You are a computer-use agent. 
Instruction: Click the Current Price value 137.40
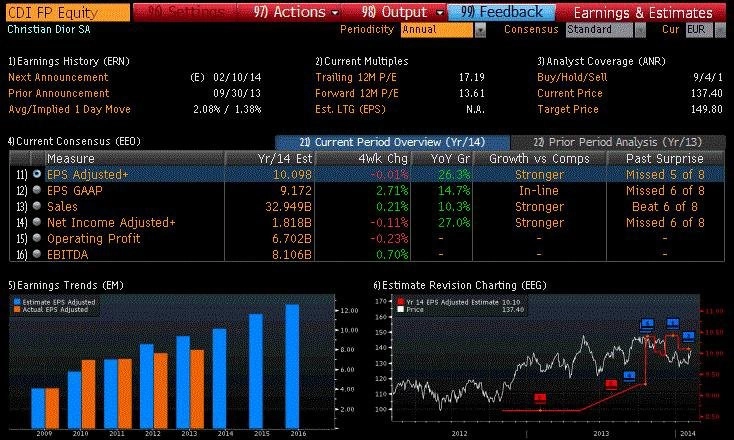[707, 93]
